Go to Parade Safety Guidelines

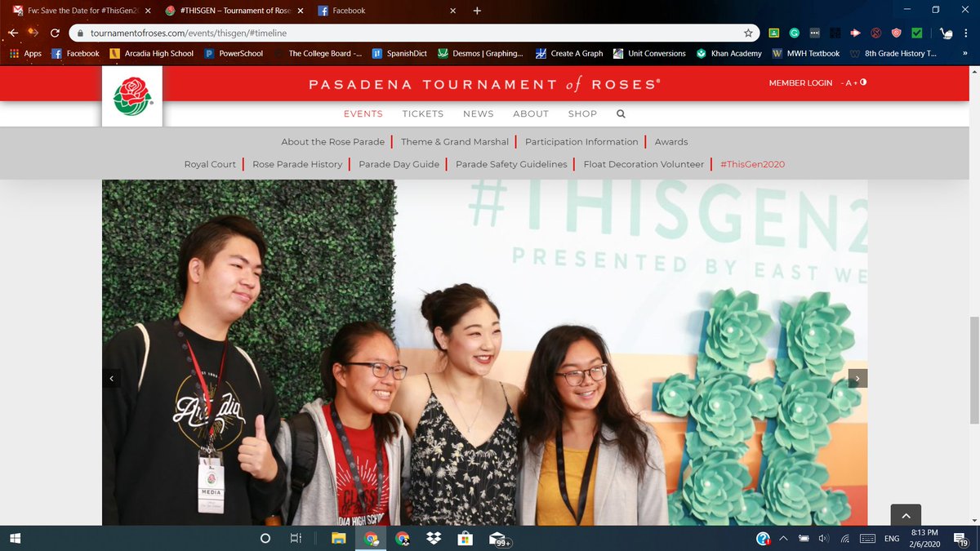(x=511, y=164)
